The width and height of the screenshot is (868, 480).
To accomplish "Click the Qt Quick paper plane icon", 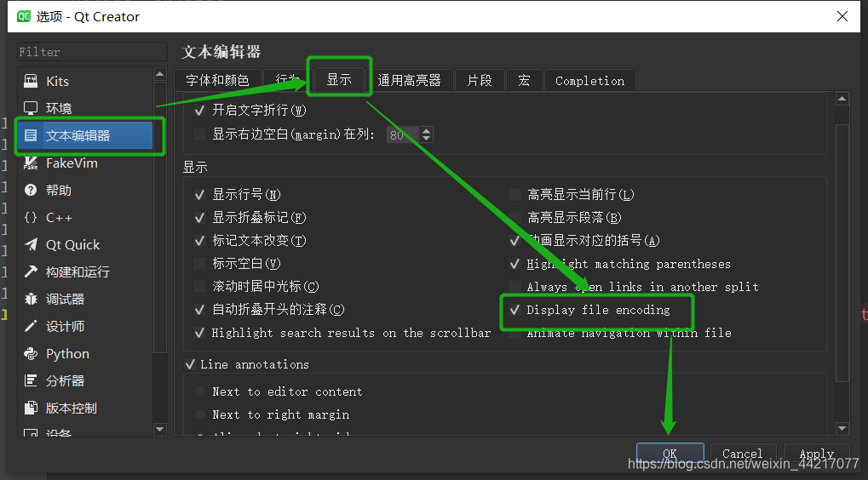I will (x=31, y=244).
